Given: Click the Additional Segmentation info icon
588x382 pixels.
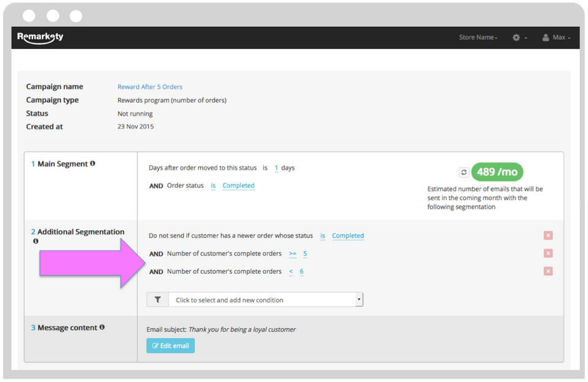Looking at the screenshot, I should (36, 241).
